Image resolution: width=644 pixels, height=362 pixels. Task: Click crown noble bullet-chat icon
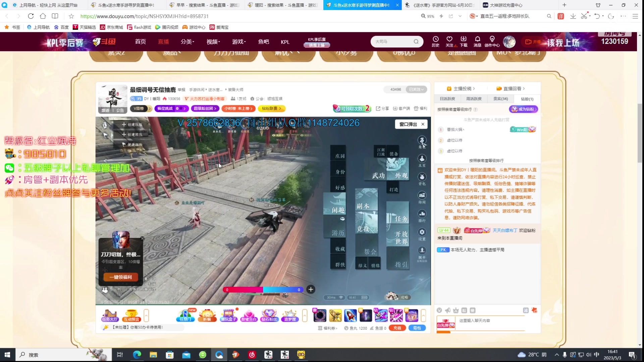[456, 310]
